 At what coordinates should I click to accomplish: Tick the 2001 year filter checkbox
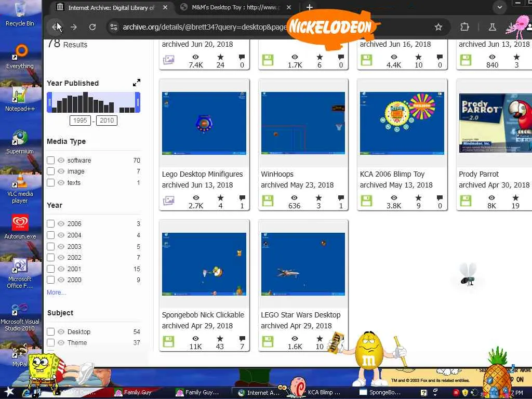click(50, 269)
